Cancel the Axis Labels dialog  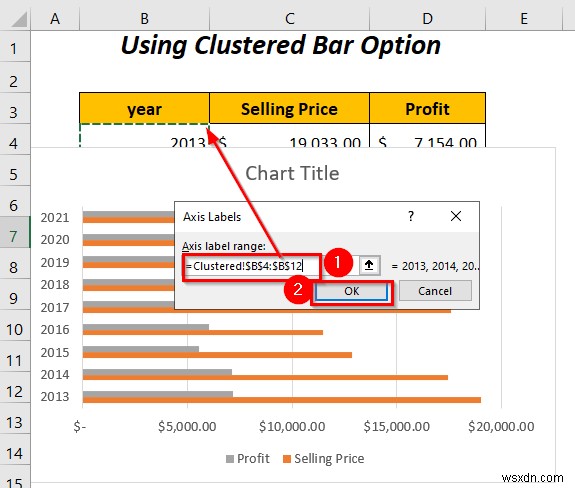(435, 291)
